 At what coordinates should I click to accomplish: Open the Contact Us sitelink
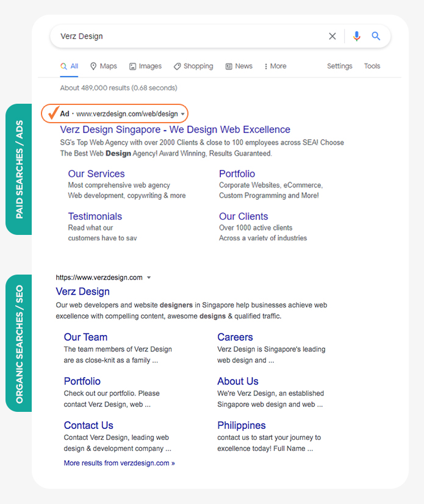click(88, 425)
